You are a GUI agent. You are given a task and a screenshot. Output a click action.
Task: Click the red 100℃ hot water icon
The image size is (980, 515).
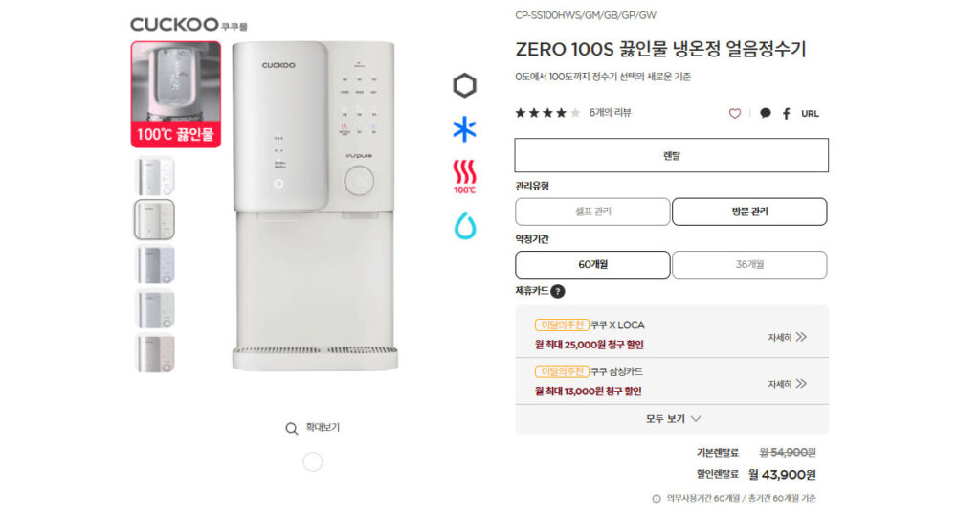click(464, 177)
